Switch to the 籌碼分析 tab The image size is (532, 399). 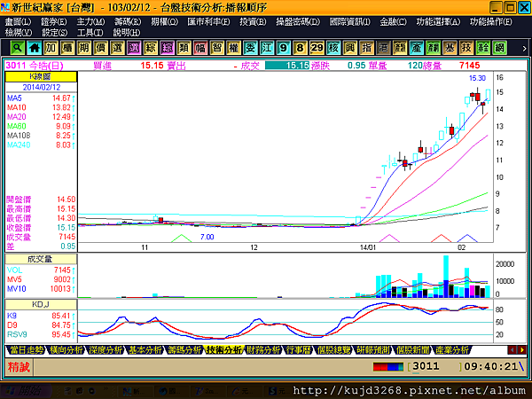[x=184, y=350]
